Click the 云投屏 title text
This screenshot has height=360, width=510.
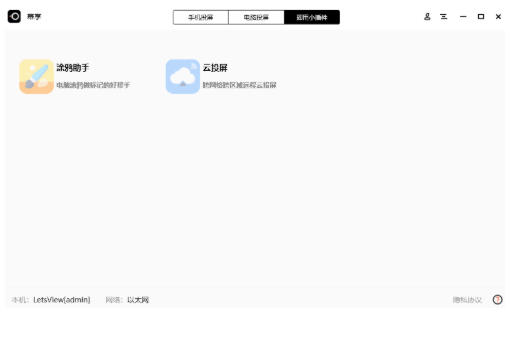pyautogui.click(x=215, y=68)
